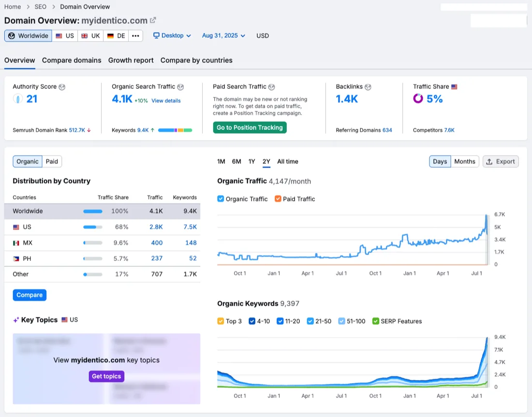Click globe icon next to Authority Score
The height and width of the screenshot is (417, 532).
point(62,87)
